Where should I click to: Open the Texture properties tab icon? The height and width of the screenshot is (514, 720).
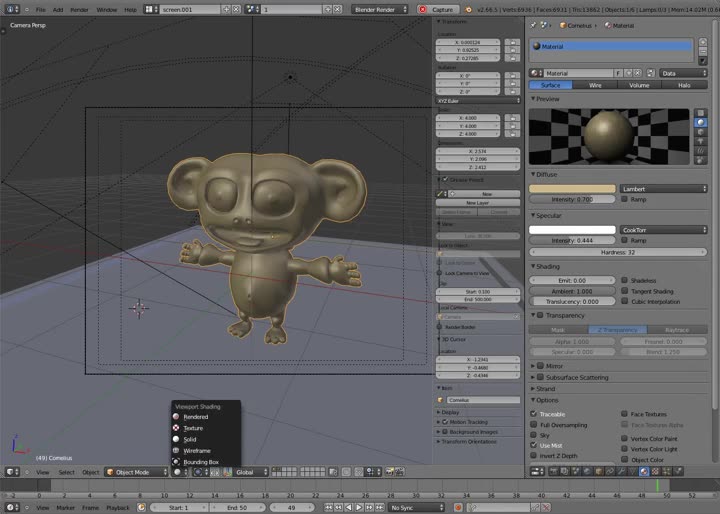(655, 471)
